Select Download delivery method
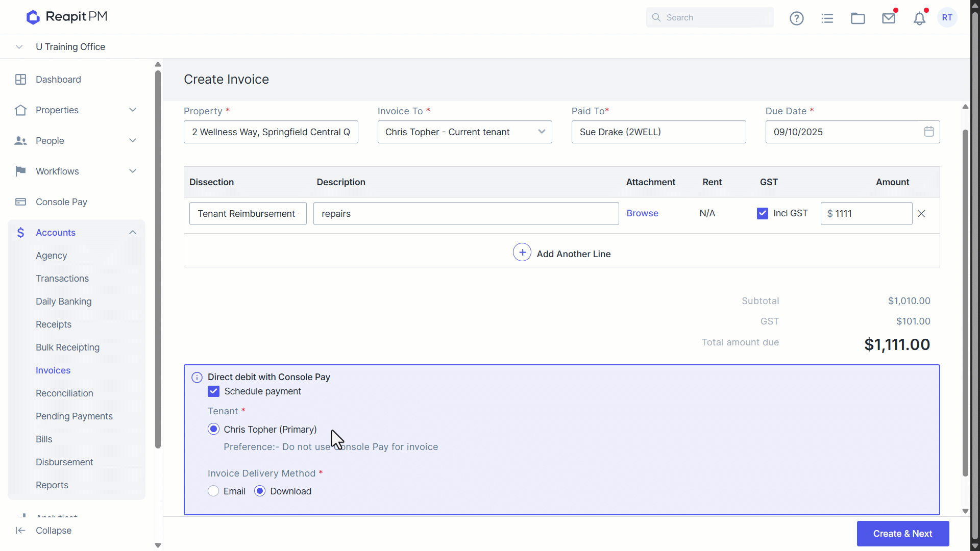980x551 pixels. (260, 491)
